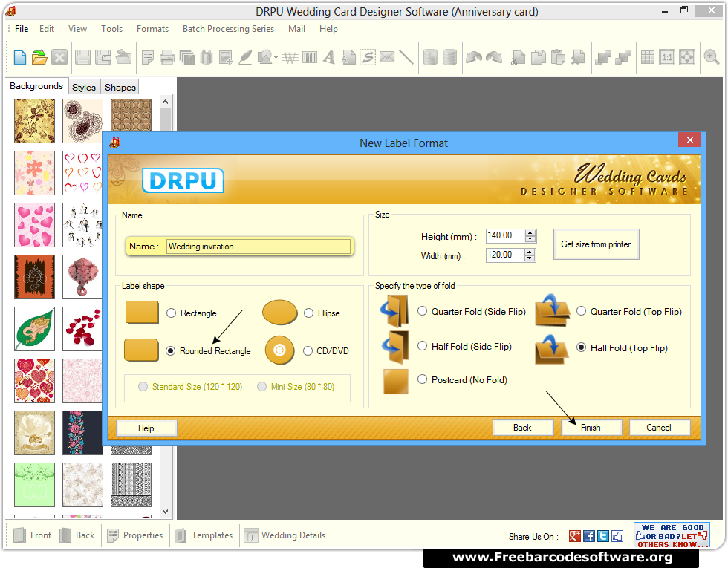
Task: Pick the red rose petals background thumbnail
Action: coord(82,329)
